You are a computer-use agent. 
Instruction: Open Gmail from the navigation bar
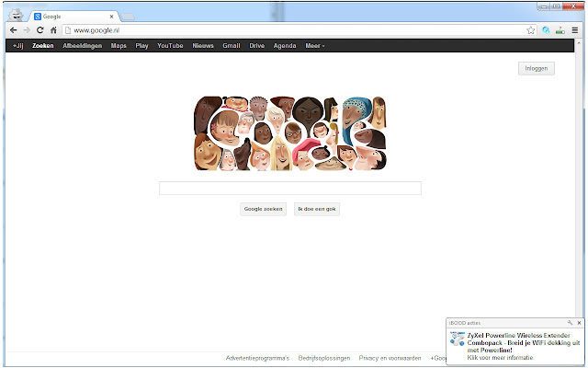coord(232,46)
